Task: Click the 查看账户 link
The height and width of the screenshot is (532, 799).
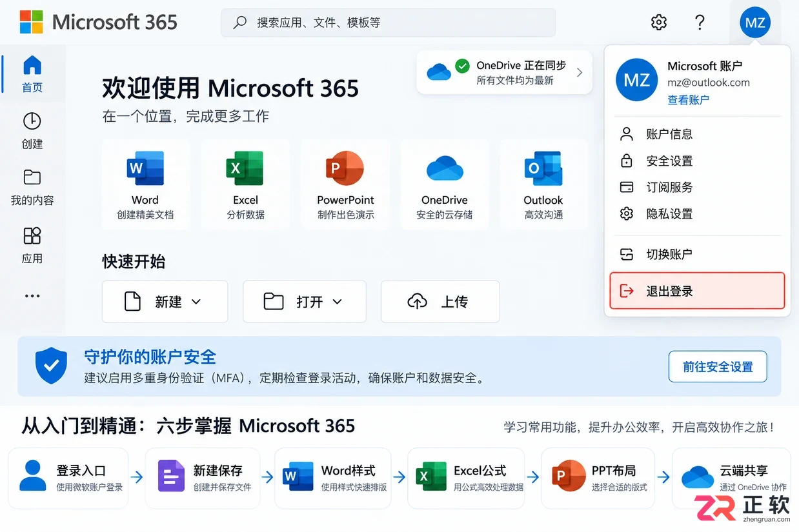Action: (688, 99)
